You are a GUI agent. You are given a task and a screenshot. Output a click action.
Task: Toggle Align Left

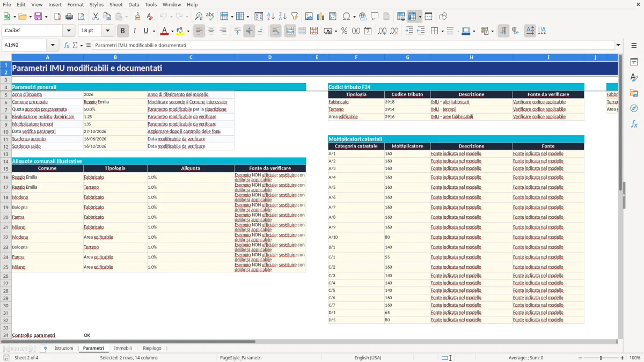coord(200,31)
